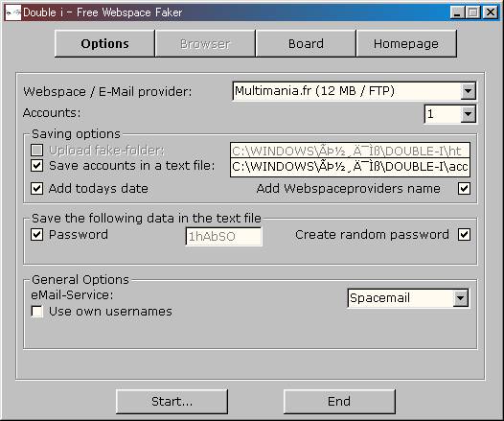
Task: Select the Options tab
Action: tap(104, 44)
